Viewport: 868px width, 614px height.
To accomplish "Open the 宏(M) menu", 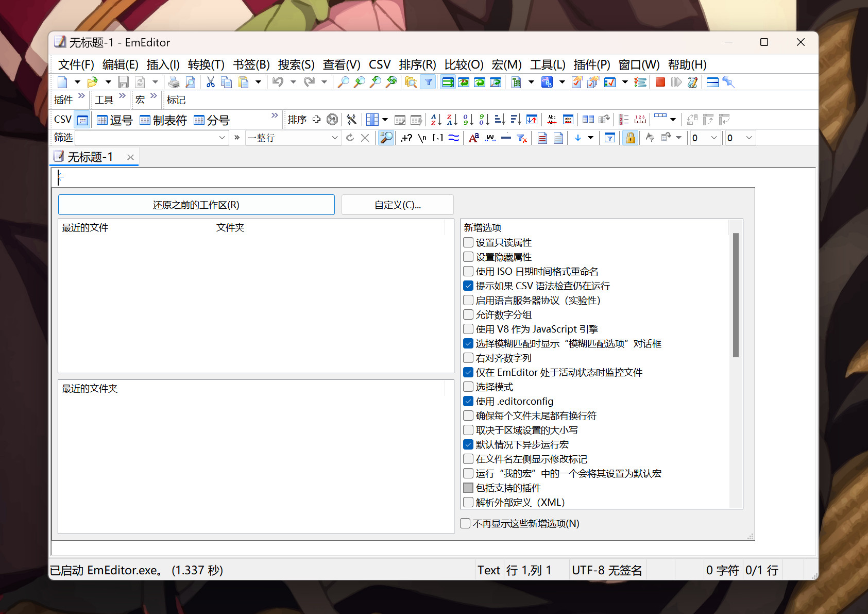I will tap(506, 65).
